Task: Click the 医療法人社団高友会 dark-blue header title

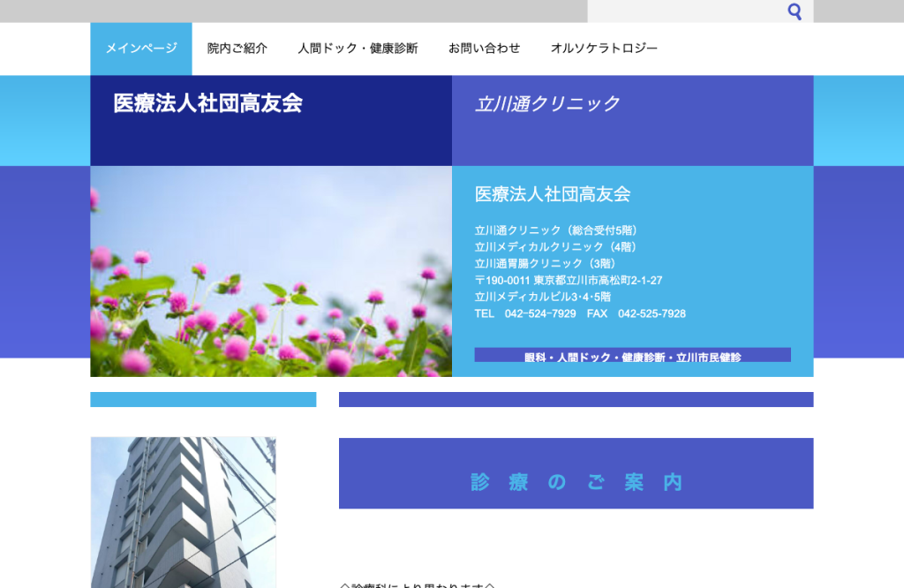Action: (208, 103)
